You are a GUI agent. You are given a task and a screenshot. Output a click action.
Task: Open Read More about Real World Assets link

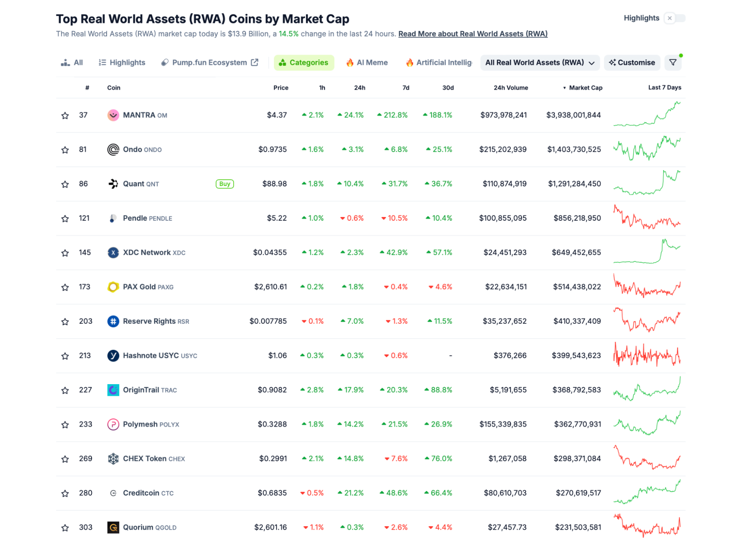point(473,34)
